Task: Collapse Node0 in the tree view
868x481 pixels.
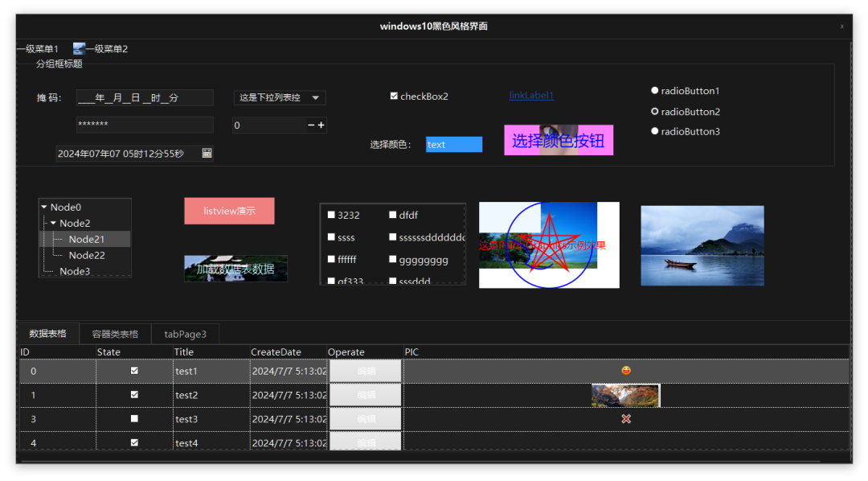Action: coord(44,208)
